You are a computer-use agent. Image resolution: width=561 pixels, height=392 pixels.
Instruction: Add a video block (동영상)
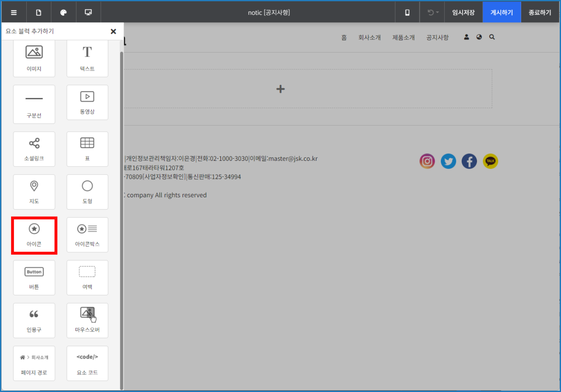point(87,103)
